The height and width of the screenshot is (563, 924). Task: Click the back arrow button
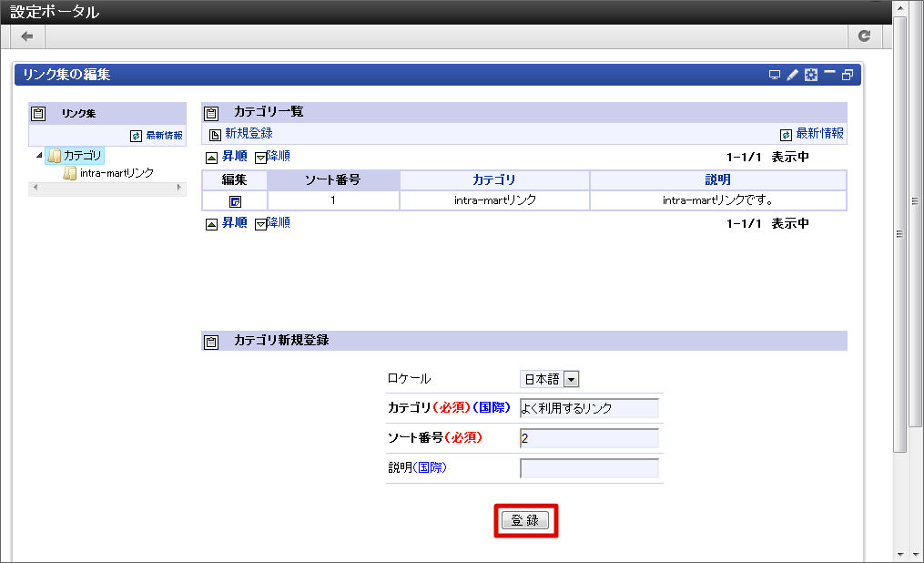tap(27, 36)
